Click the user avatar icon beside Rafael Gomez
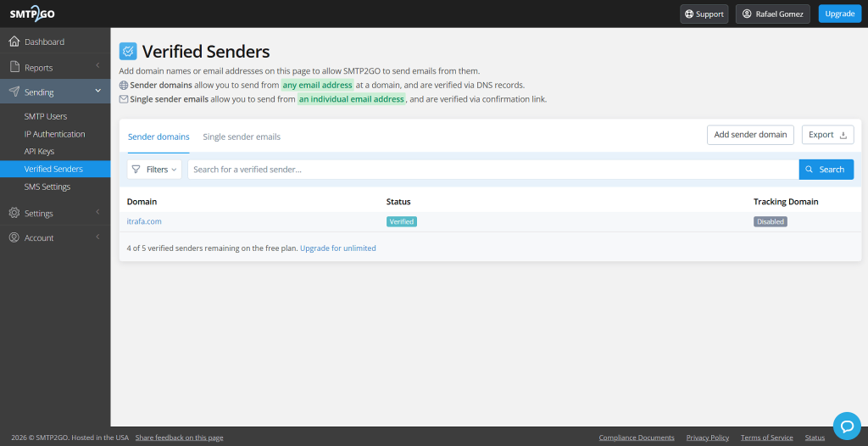Viewport: 868px width, 446px height. (x=747, y=14)
